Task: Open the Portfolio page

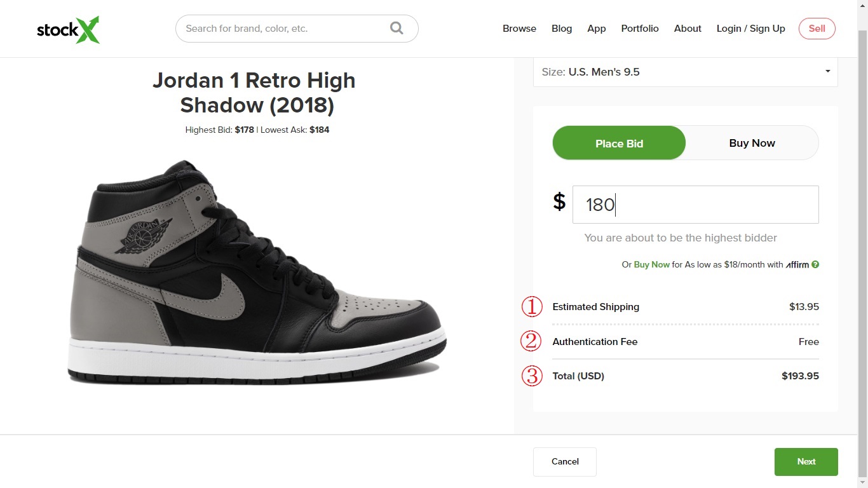Action: 640,29
